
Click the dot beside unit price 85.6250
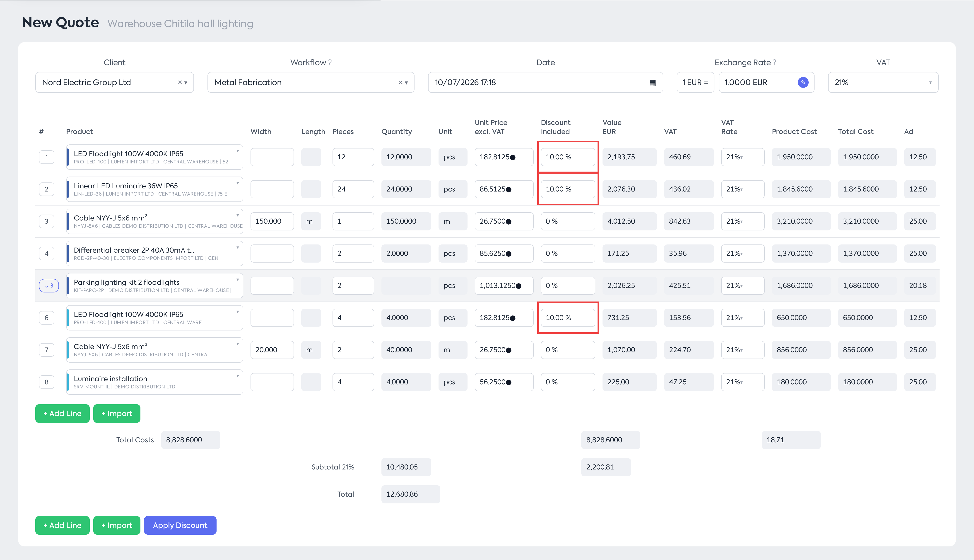pyautogui.click(x=508, y=254)
